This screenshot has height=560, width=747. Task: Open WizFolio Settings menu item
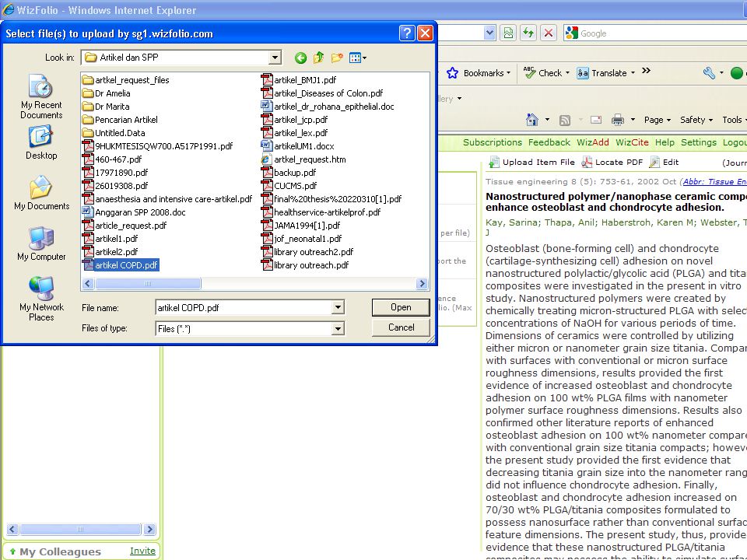click(699, 142)
